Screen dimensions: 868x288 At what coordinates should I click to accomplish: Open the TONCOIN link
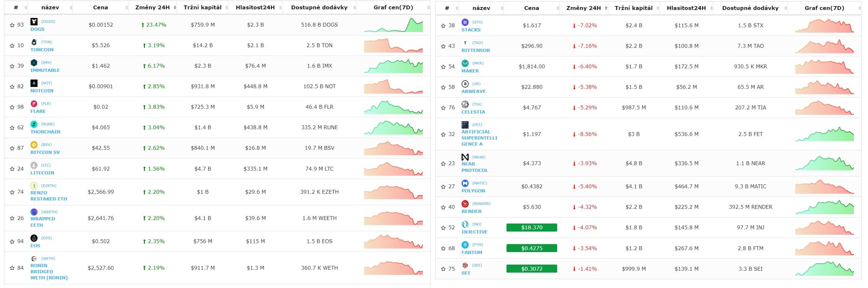[42, 50]
